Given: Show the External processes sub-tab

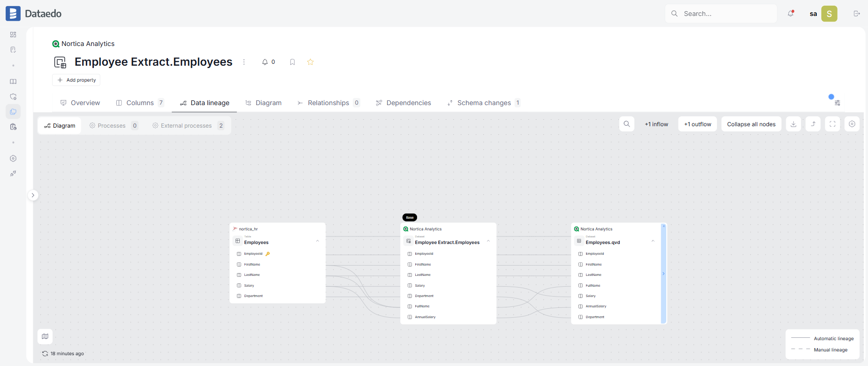Looking at the screenshot, I should [189, 126].
